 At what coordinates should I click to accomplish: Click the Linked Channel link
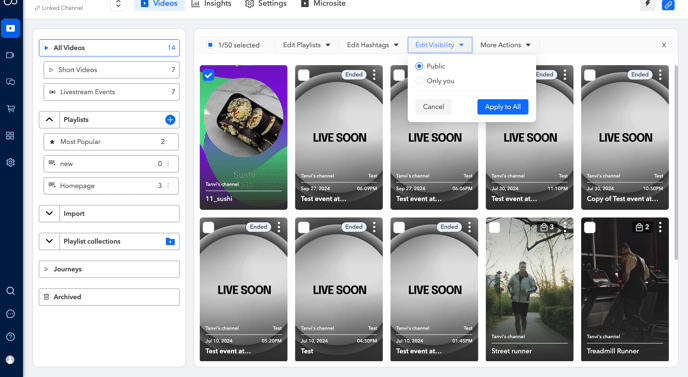point(59,8)
